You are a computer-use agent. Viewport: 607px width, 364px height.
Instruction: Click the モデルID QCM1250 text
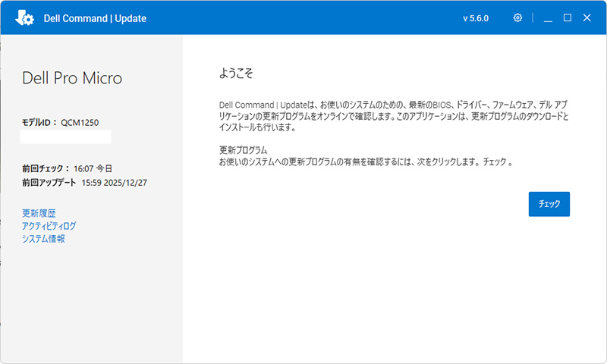pos(60,122)
